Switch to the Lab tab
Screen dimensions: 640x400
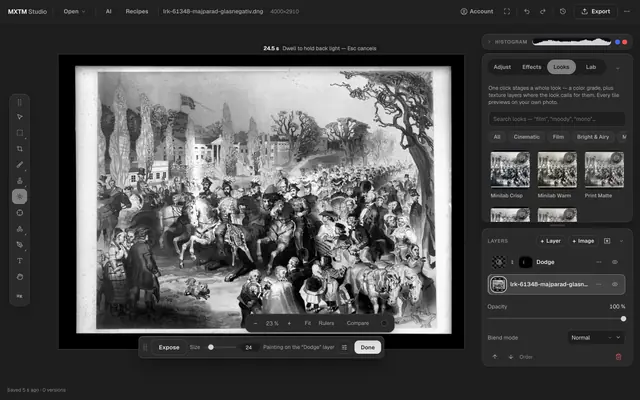(591, 67)
